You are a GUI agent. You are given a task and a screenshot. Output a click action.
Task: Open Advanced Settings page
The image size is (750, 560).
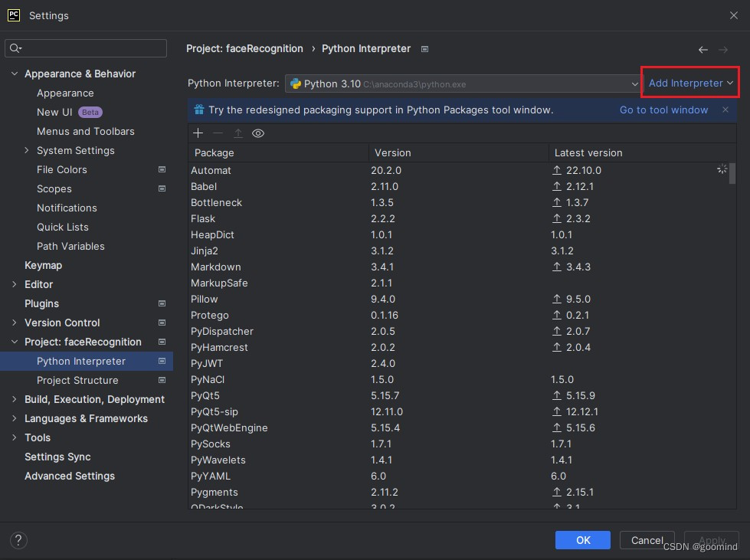70,476
